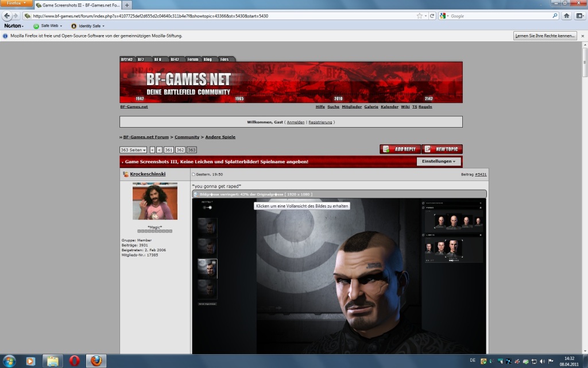Go to page 362
Screen dimensions: 588x368
pos(180,150)
